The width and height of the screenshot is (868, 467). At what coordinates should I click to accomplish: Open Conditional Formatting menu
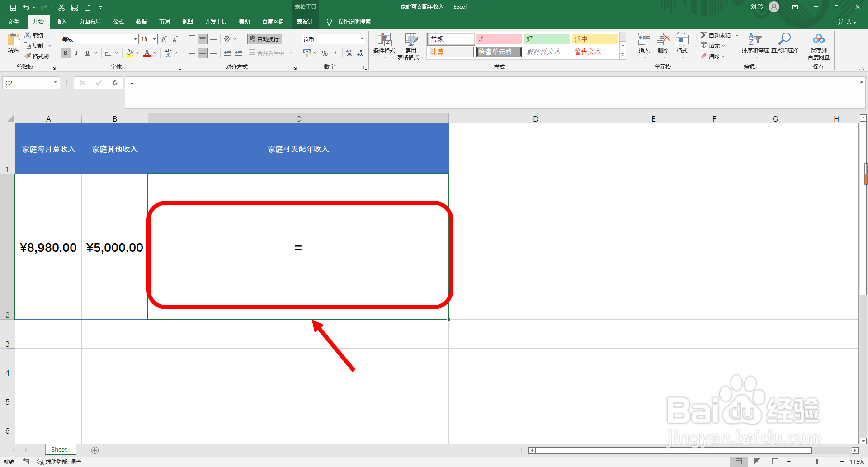pos(384,46)
